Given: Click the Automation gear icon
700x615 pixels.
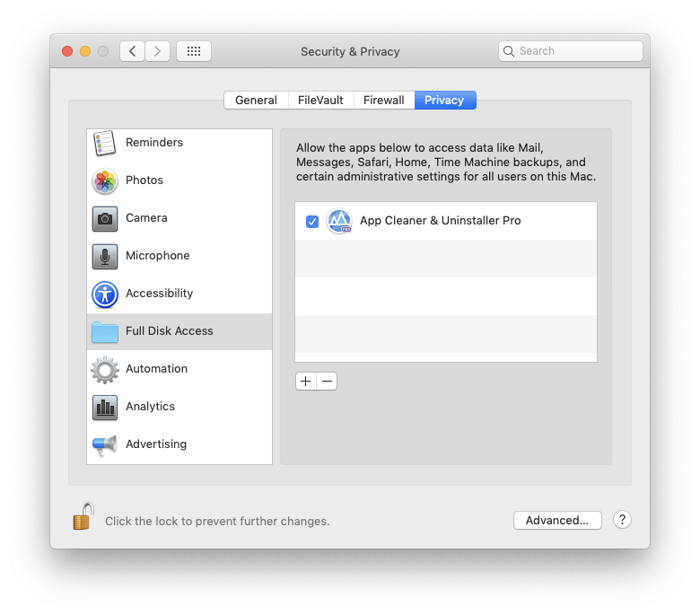Looking at the screenshot, I should pyautogui.click(x=105, y=370).
